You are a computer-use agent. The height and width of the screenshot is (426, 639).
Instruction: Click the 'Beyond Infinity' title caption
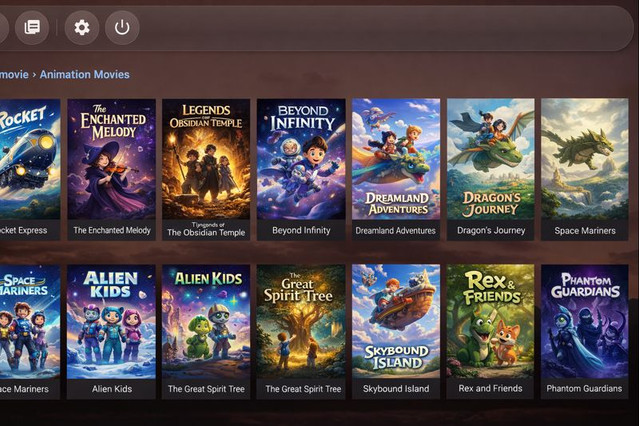click(301, 230)
